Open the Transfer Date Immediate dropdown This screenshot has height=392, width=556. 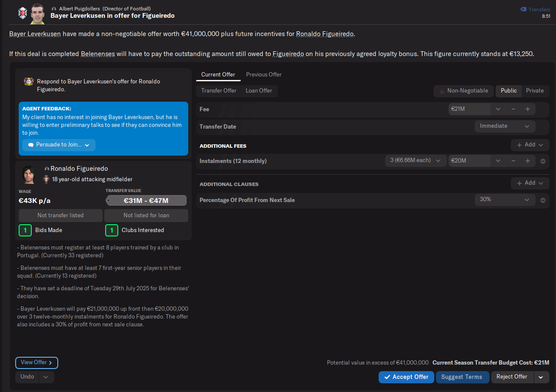coord(505,126)
